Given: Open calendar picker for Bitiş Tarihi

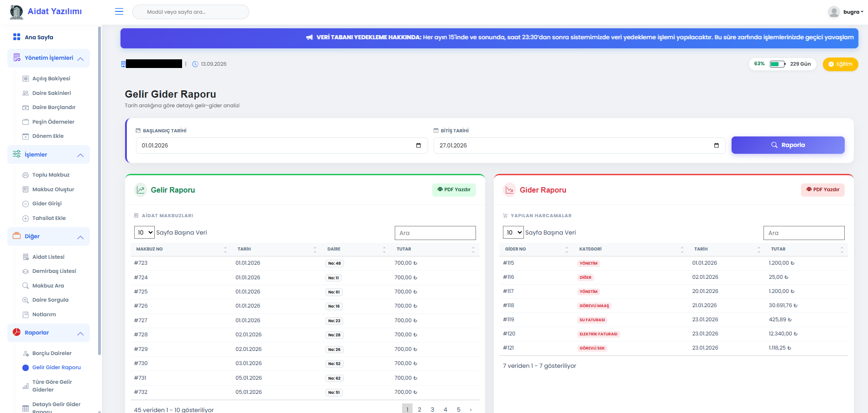Looking at the screenshot, I should [x=716, y=146].
